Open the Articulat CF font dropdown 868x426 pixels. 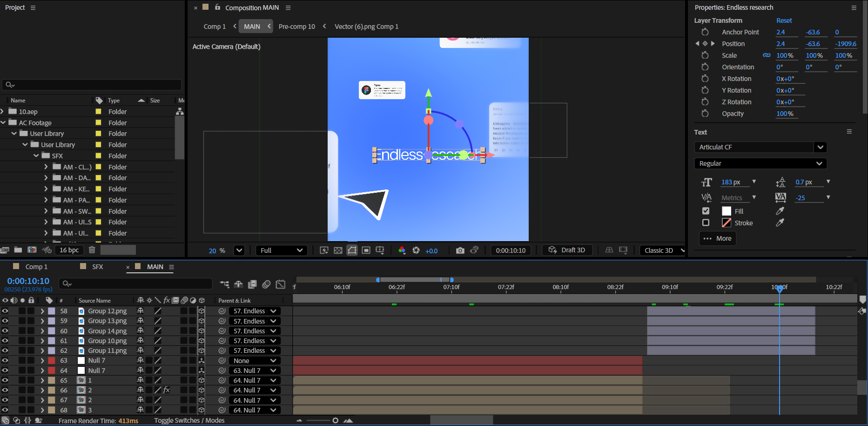(820, 147)
